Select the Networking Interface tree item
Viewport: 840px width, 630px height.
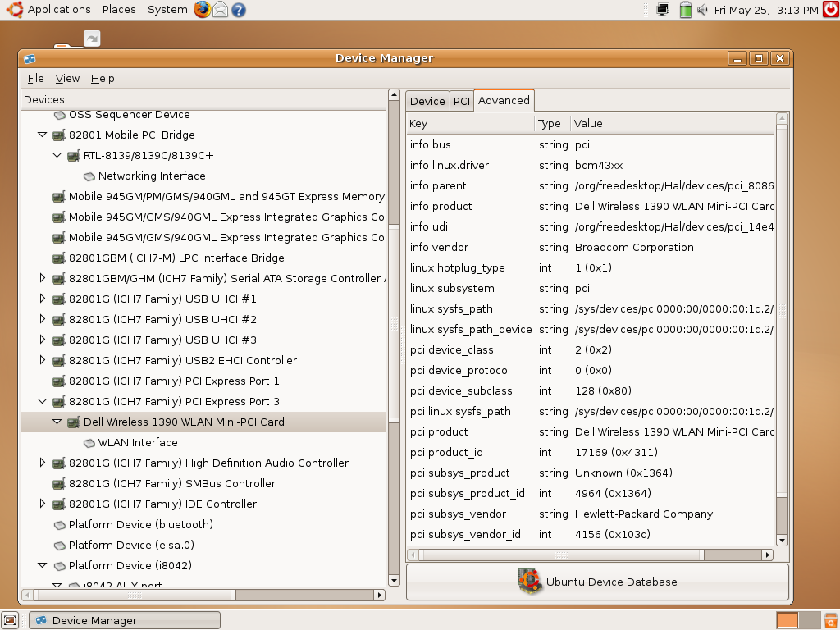coord(152,176)
